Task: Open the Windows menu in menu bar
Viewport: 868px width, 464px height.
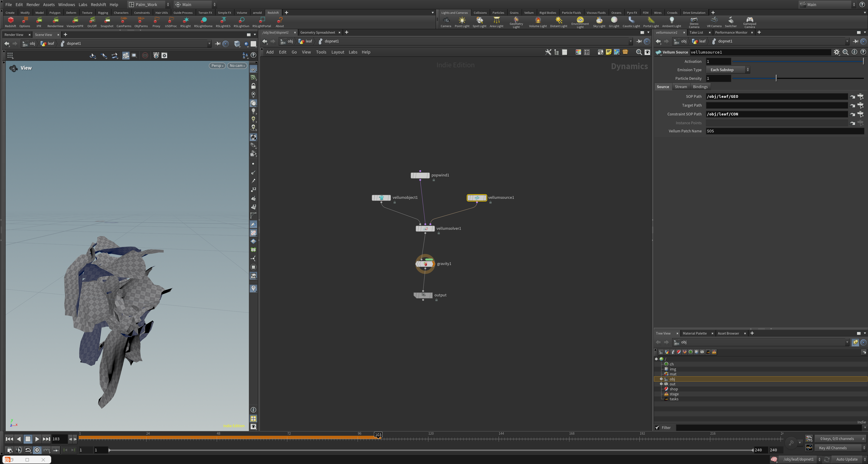Action: [x=66, y=4]
